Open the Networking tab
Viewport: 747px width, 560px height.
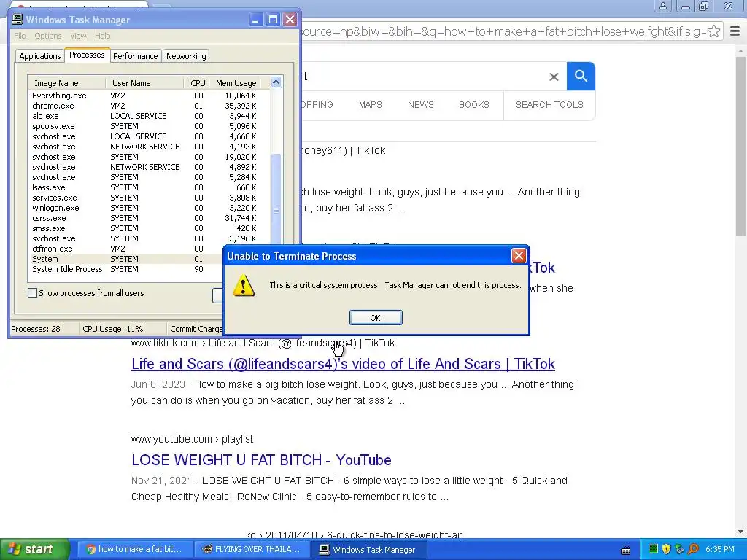[x=186, y=56]
